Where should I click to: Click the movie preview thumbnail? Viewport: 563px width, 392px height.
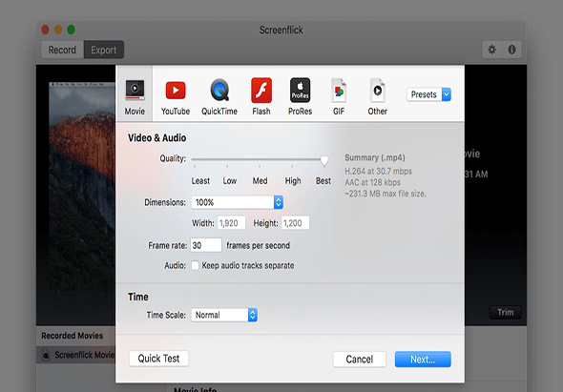click(82, 187)
